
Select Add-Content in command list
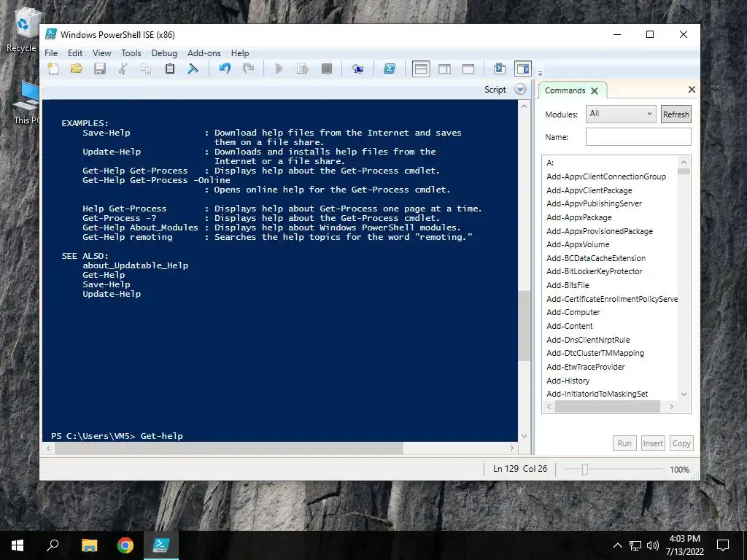(x=569, y=326)
